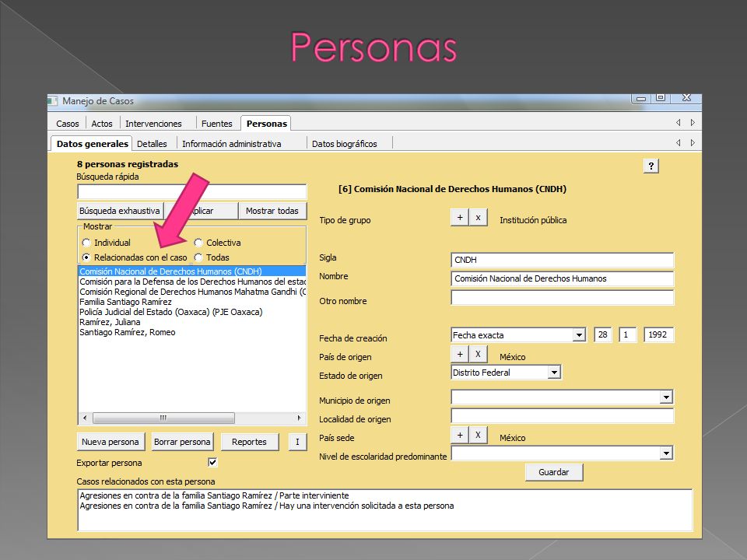This screenshot has width=747, height=560.
Task: Select Policía Judicial del Estado (Oaxaca)
Action: click(191, 312)
